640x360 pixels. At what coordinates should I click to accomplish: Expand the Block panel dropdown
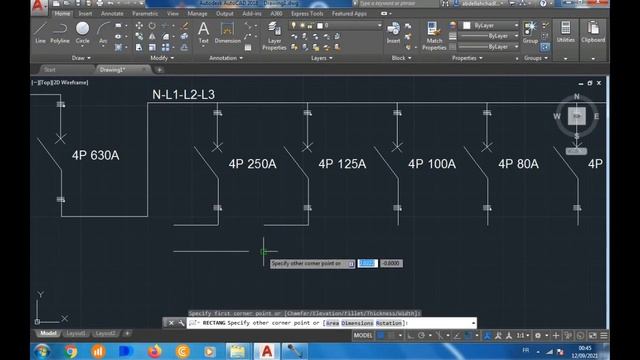point(401,58)
